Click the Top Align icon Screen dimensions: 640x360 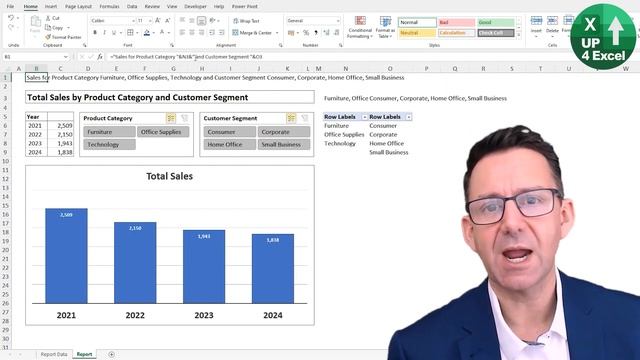tap(182, 20)
